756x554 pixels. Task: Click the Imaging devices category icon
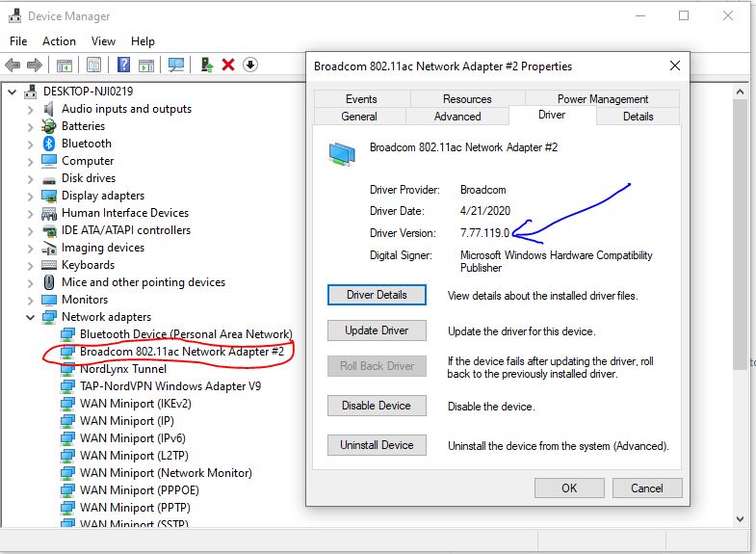(49, 248)
